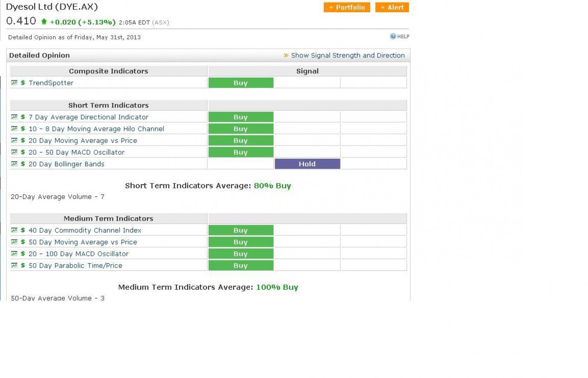This screenshot has height=378, width=588.
Task: Open chart icon for 50 Day Moving Average vs Price
Action: pos(14,242)
